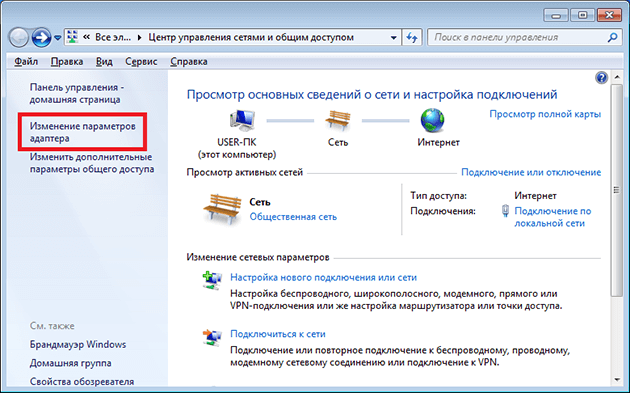Click 'Подключение или отключение' link
The image size is (630, 393).
coord(531,172)
